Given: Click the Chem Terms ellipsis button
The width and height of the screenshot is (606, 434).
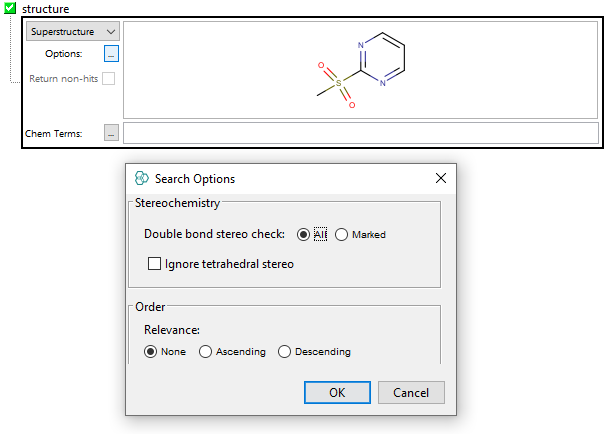Looking at the screenshot, I should coord(111,133).
